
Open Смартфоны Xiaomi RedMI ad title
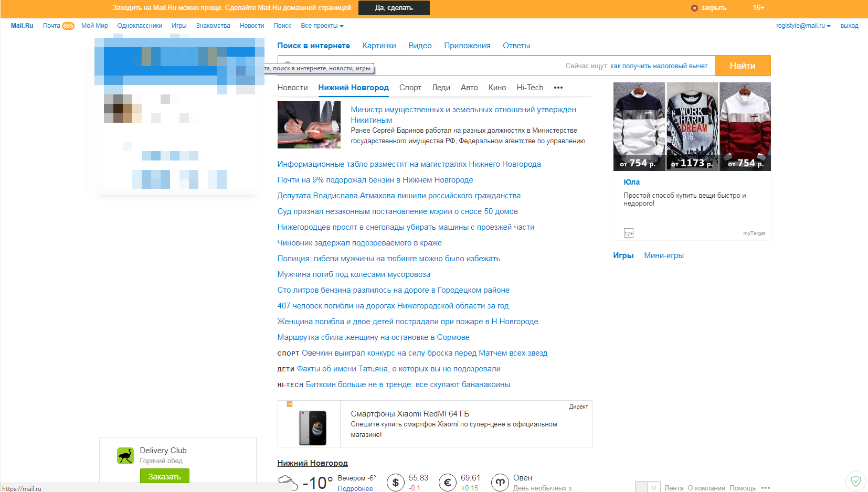pyautogui.click(x=410, y=414)
